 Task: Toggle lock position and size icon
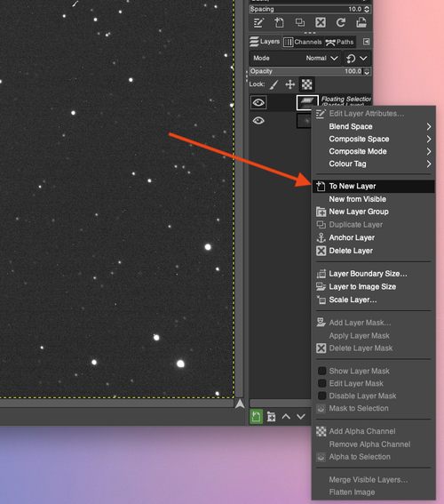point(290,84)
